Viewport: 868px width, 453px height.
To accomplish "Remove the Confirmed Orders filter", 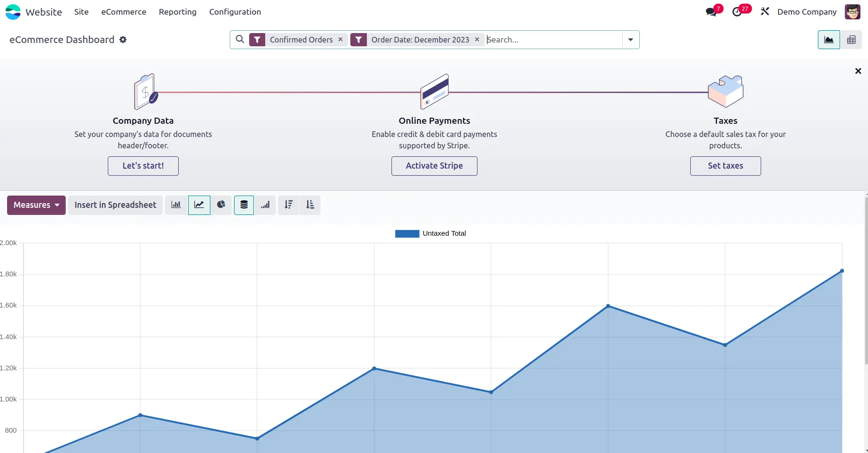I will (x=340, y=40).
